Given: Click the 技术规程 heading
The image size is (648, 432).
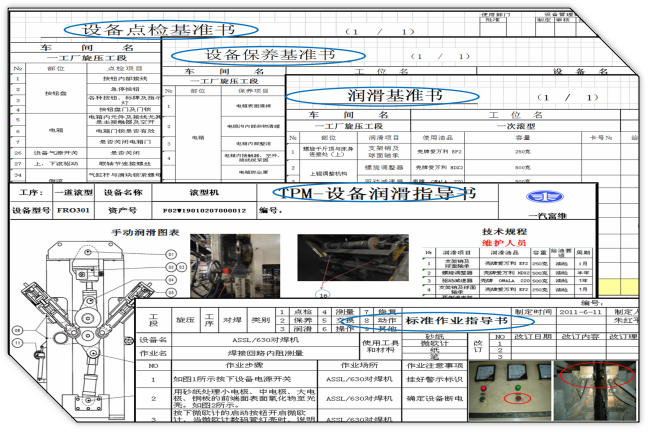Looking at the screenshot, I should point(503,229).
